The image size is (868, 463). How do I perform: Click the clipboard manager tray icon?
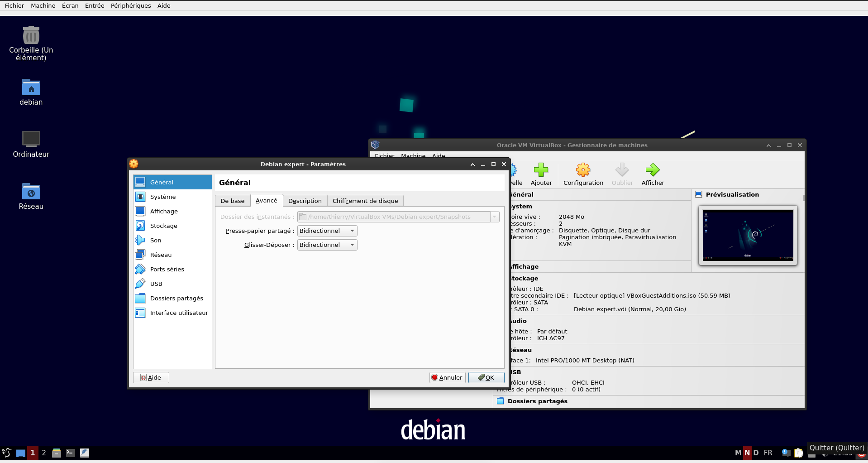pos(799,453)
